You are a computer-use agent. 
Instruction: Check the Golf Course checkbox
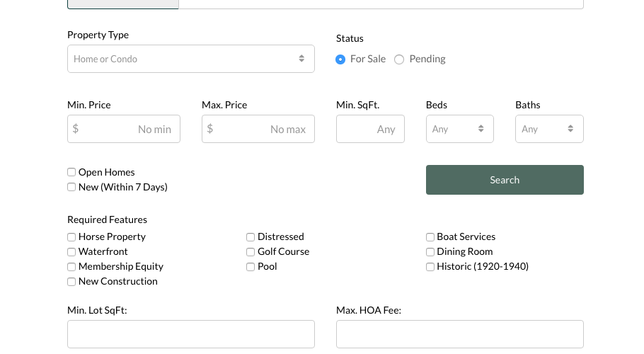(251, 252)
